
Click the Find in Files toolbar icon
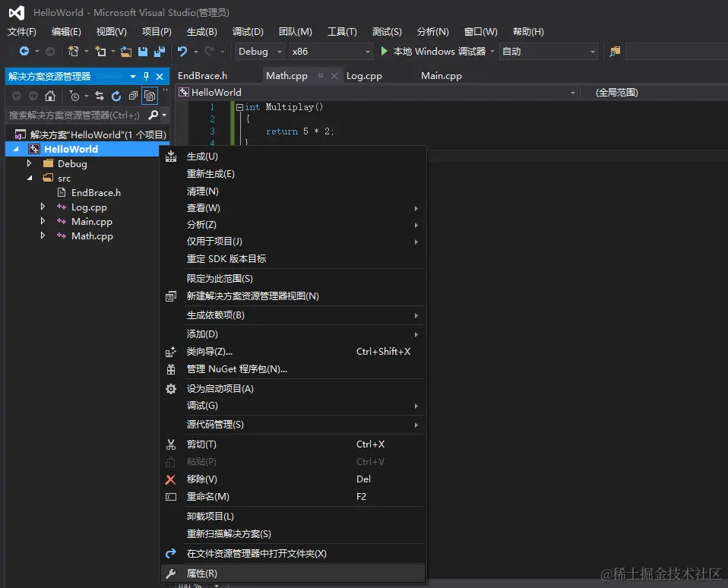[x=615, y=52]
